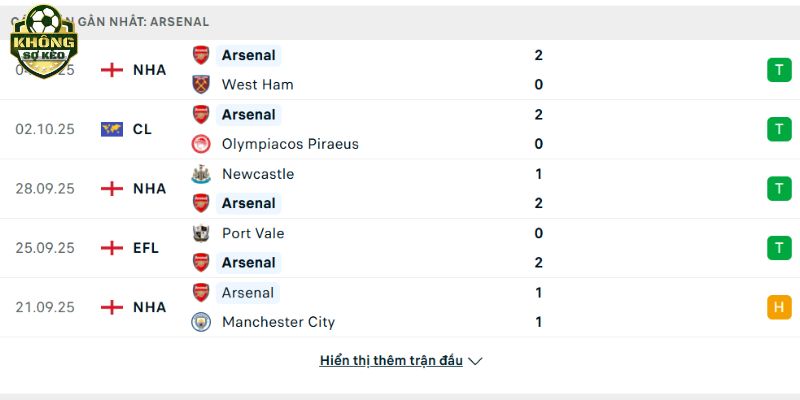Image resolution: width=800 pixels, height=400 pixels.
Task: Open the West Ham team name
Action: pos(257,85)
